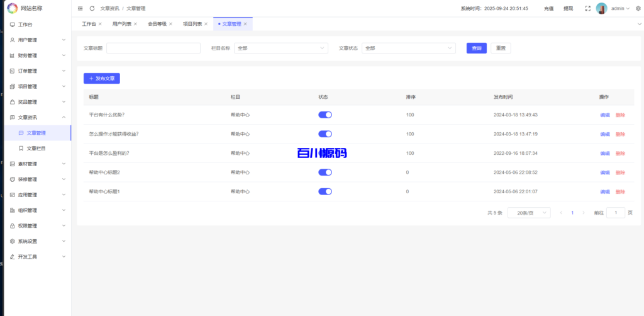Click the 文章标题 input field
644x316 pixels.
point(153,48)
